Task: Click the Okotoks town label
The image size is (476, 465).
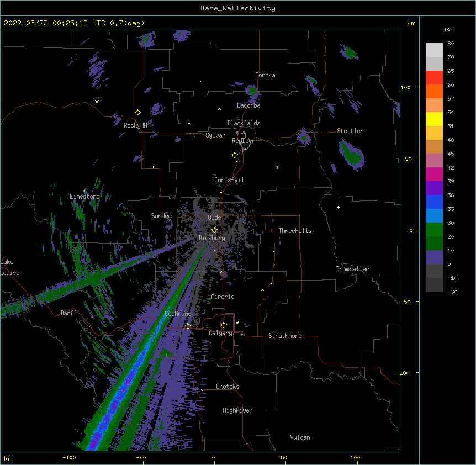Action: [x=228, y=387]
